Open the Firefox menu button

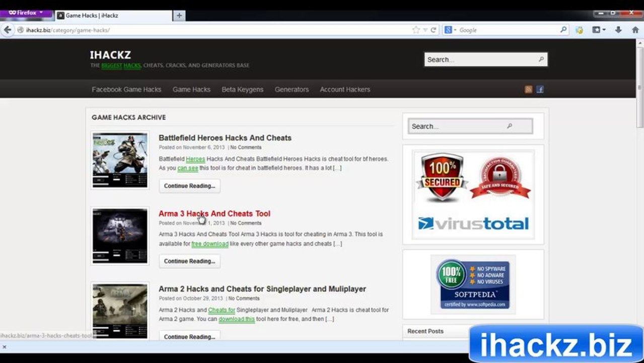pos(26,13)
